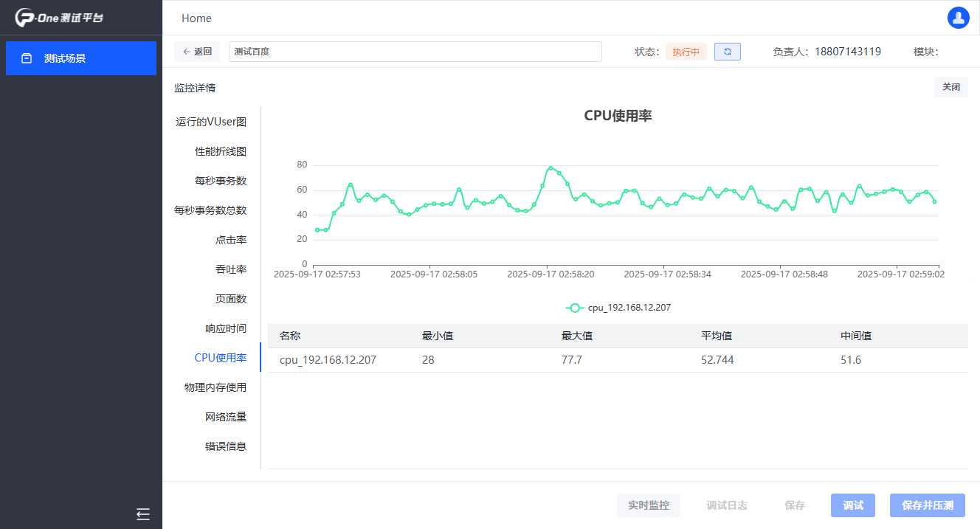Toggle the cpu_192.168.12.207 chart legend
Screen dimensions: 980x529
[618, 308]
